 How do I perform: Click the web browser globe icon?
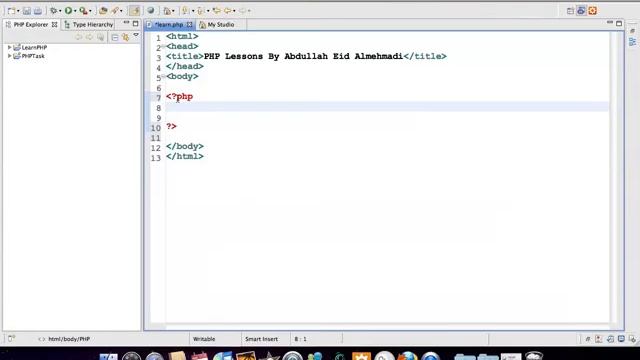151,11
